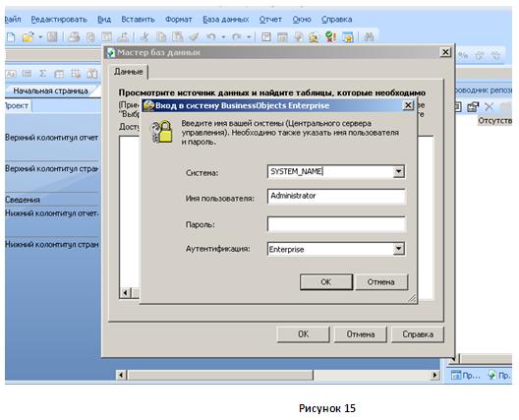Click the Cut scissors icon

tap(144, 36)
